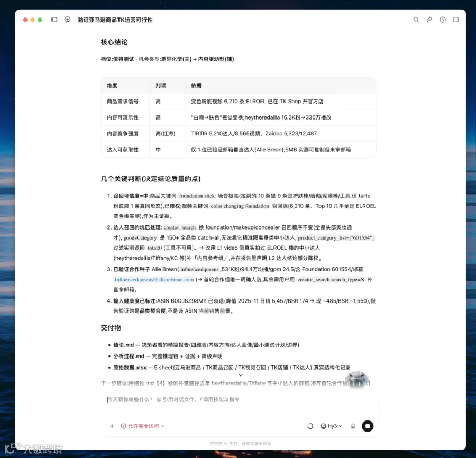Image resolution: width=476 pixels, height=458 pixels.
Task: Select the 交付物 heading
Action: point(111,328)
